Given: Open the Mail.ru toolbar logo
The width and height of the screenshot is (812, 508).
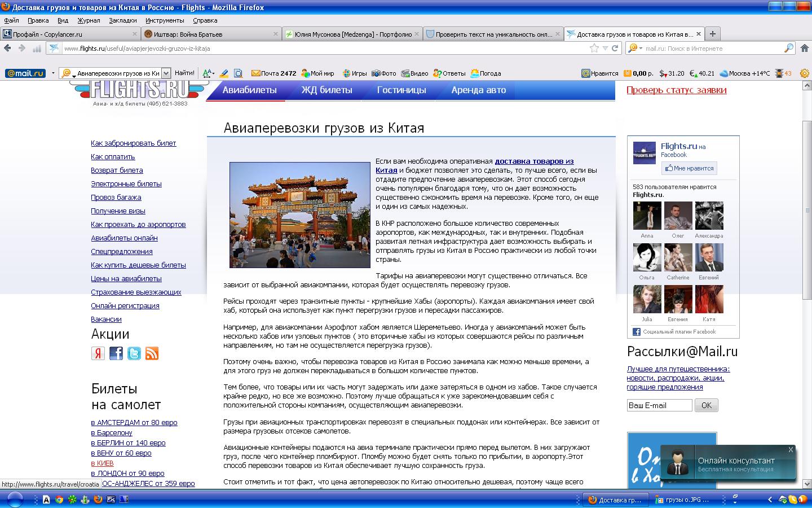Looking at the screenshot, I should 25,73.
